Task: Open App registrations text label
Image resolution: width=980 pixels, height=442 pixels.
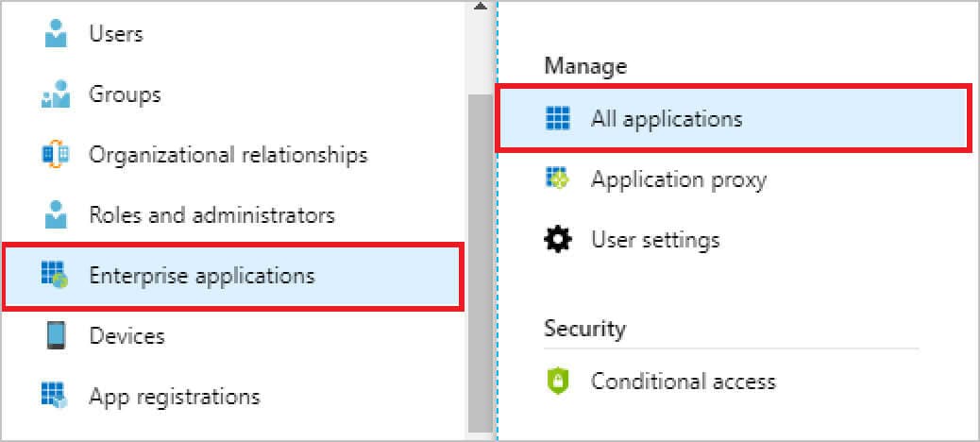Action: click(174, 396)
